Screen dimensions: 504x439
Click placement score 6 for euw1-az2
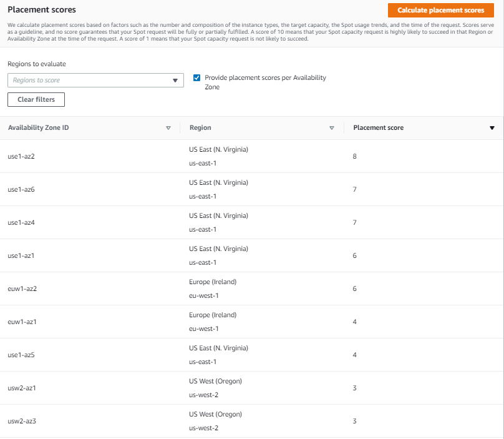pyautogui.click(x=354, y=289)
